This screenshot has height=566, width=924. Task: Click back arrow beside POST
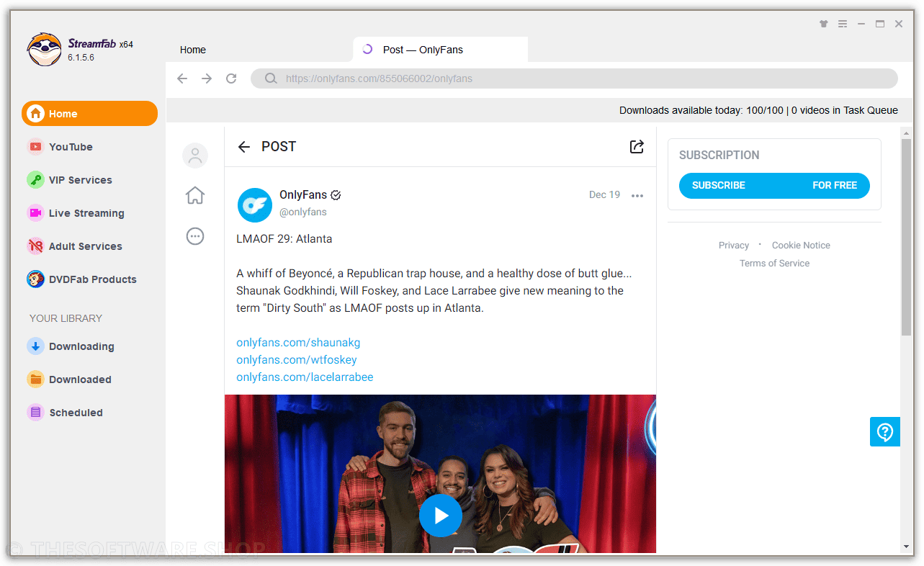click(x=244, y=147)
